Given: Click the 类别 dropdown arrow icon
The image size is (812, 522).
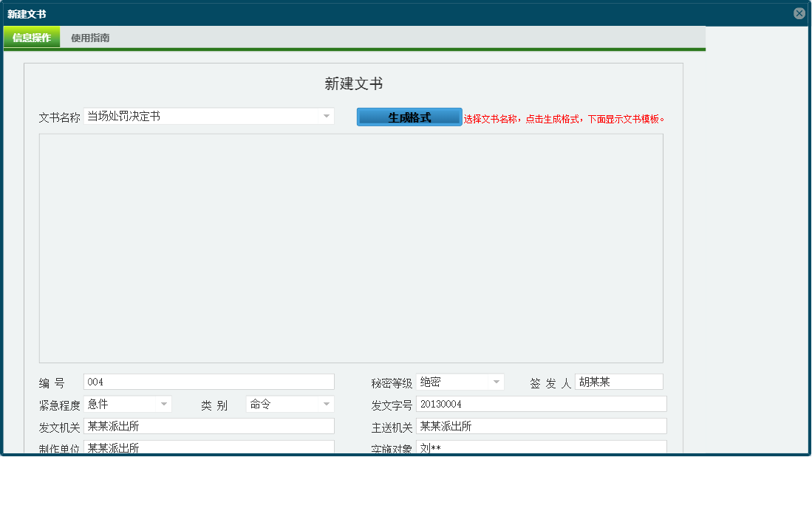Looking at the screenshot, I should pyautogui.click(x=327, y=404).
